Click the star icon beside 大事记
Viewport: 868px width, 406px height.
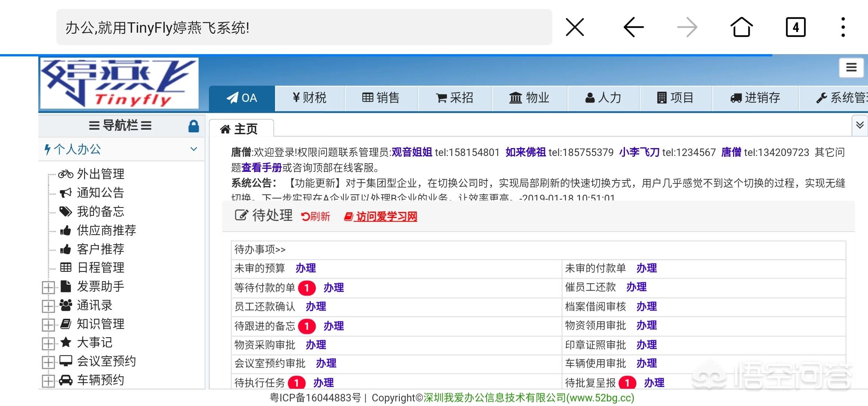coord(66,342)
